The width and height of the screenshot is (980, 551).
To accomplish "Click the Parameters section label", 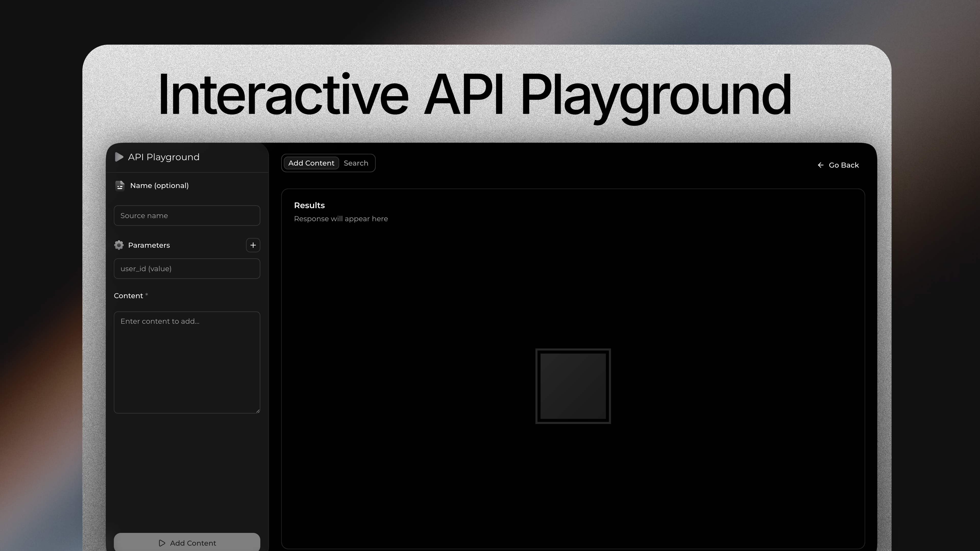I will pyautogui.click(x=149, y=245).
